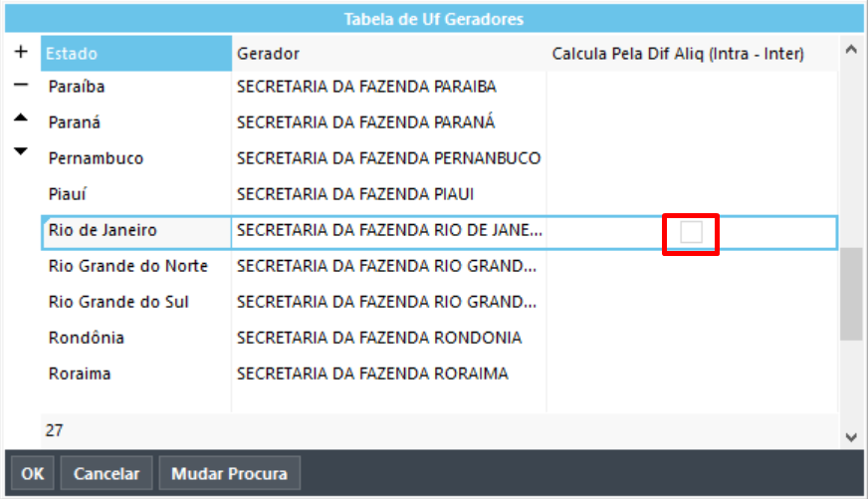
Task: Click the Gerador column header
Action: click(388, 53)
